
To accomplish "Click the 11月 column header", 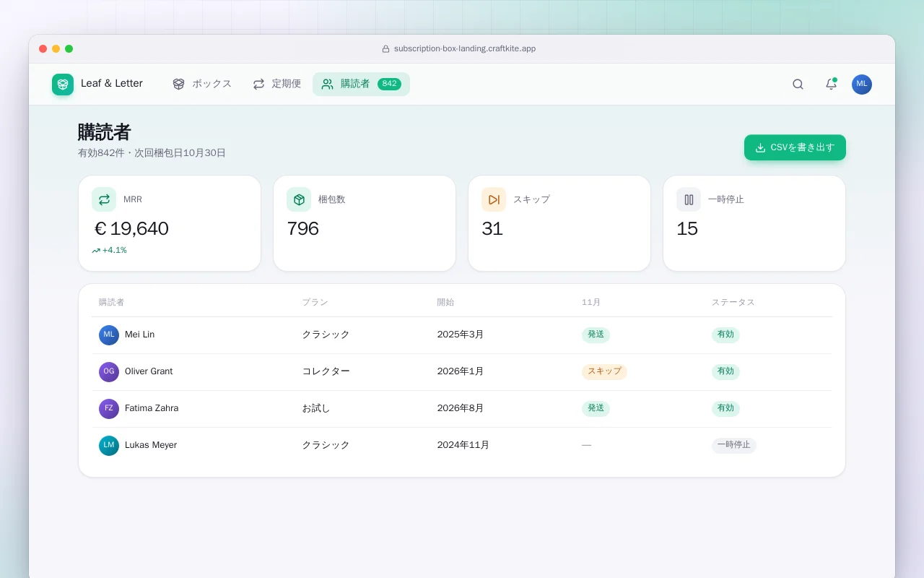I will pos(591,303).
